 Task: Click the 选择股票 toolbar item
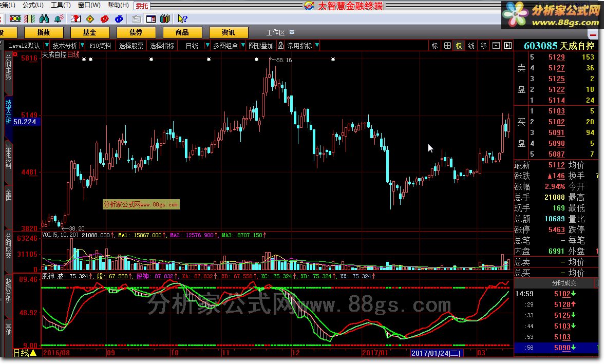coord(131,46)
